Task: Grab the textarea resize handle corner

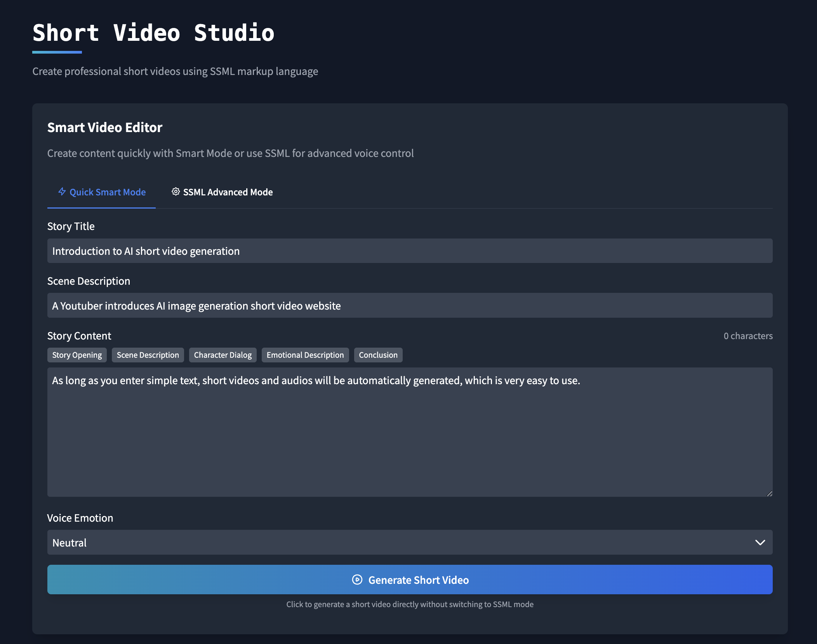Action: coord(769,493)
